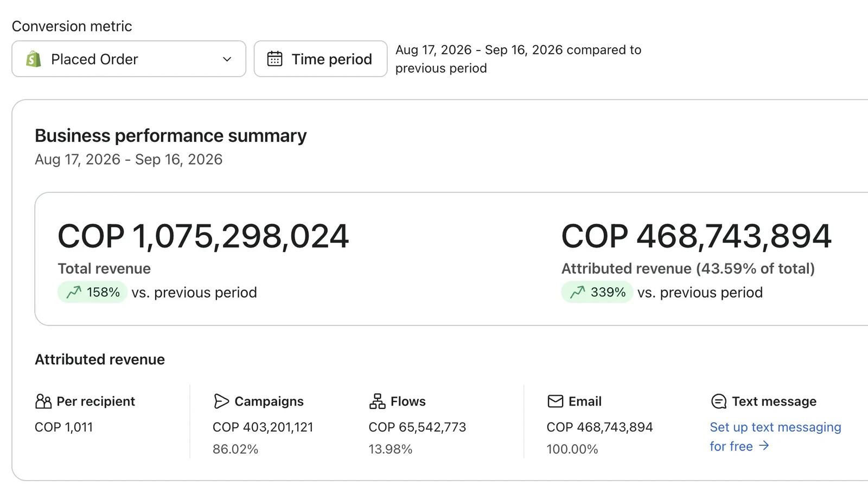Click the Campaigns paper plane icon
The height and width of the screenshot is (493, 868).
coord(221,401)
